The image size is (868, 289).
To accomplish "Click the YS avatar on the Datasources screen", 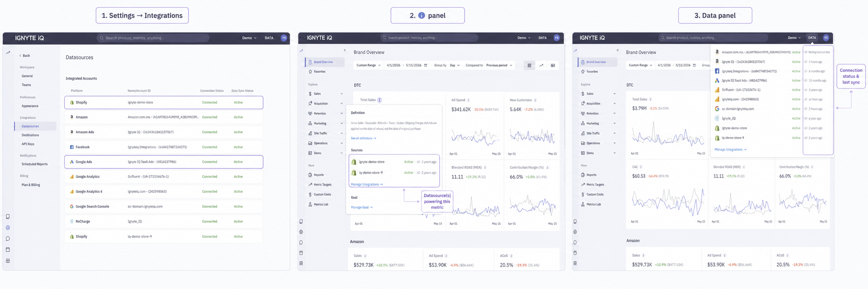I will click(284, 38).
